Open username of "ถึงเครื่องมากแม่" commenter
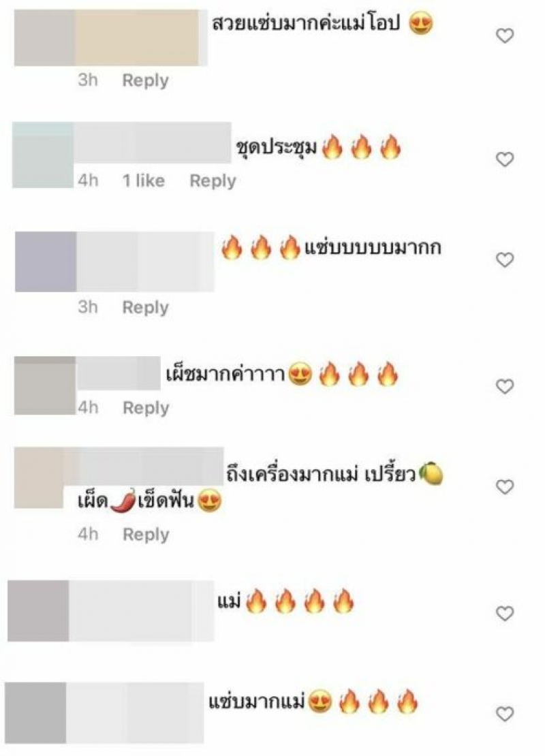Image resolution: width=545 pixels, height=756 pixels. coord(144,467)
